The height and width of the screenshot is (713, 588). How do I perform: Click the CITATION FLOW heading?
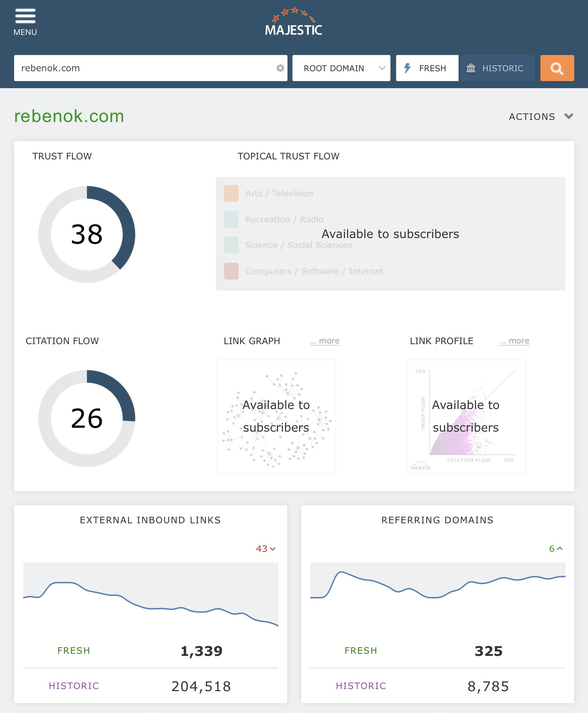(x=62, y=341)
